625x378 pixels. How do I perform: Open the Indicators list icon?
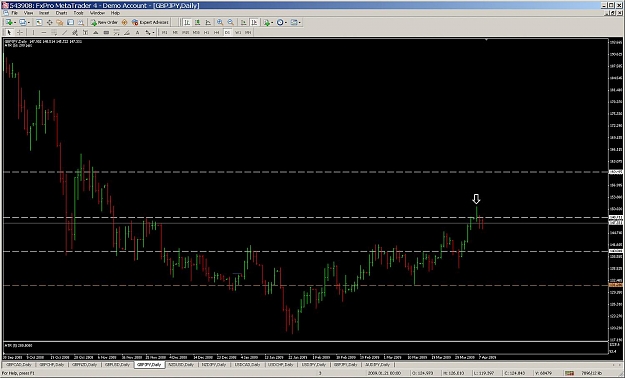pos(266,22)
